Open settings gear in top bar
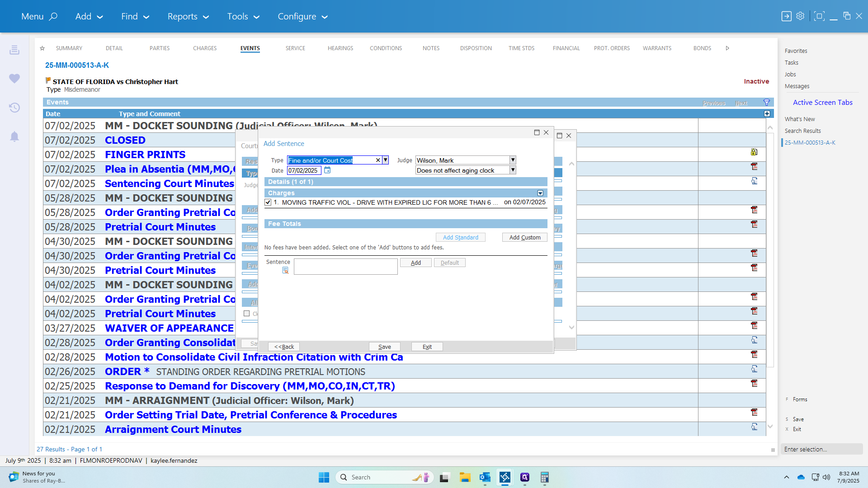Image resolution: width=868 pixels, height=488 pixels. (800, 16)
